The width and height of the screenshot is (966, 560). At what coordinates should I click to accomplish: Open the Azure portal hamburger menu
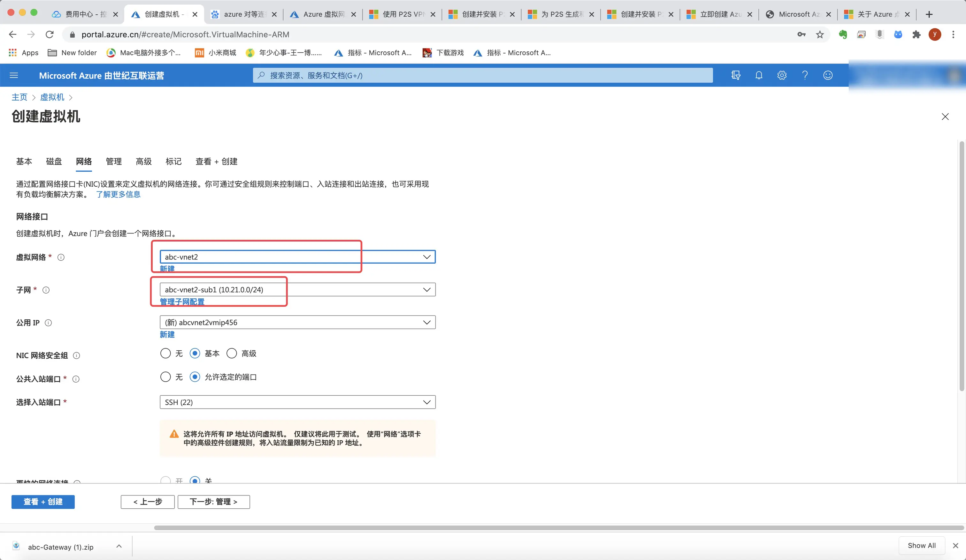[x=14, y=75]
